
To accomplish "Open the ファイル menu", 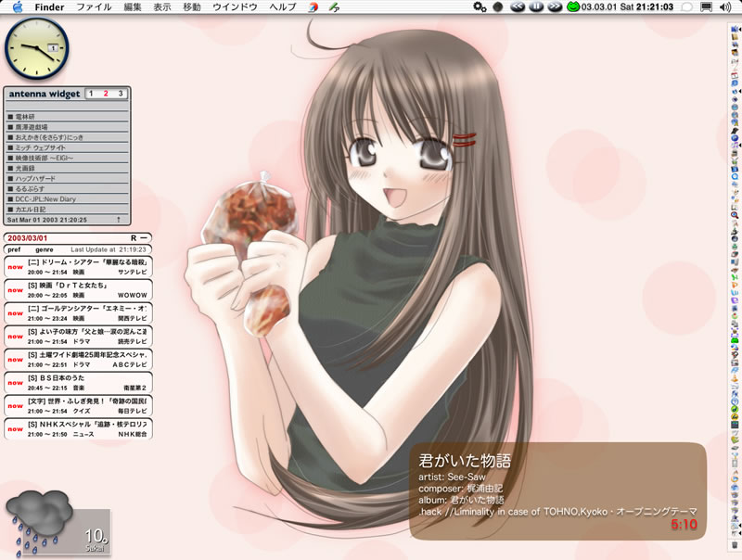I will point(94,7).
